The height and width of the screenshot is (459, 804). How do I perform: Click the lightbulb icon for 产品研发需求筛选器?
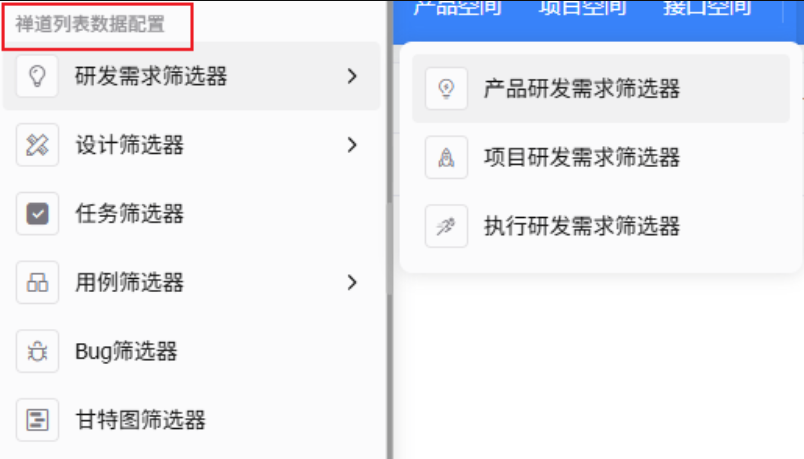(x=446, y=88)
